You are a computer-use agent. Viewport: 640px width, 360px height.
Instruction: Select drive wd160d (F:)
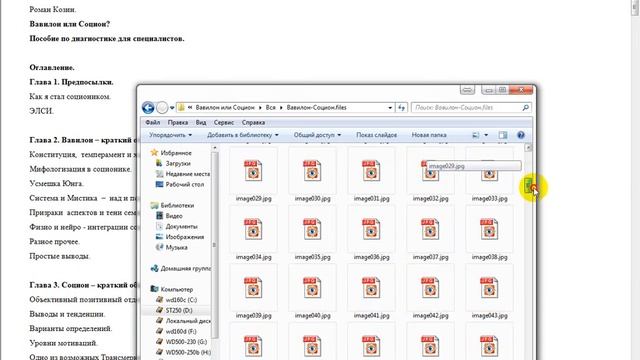176,331
